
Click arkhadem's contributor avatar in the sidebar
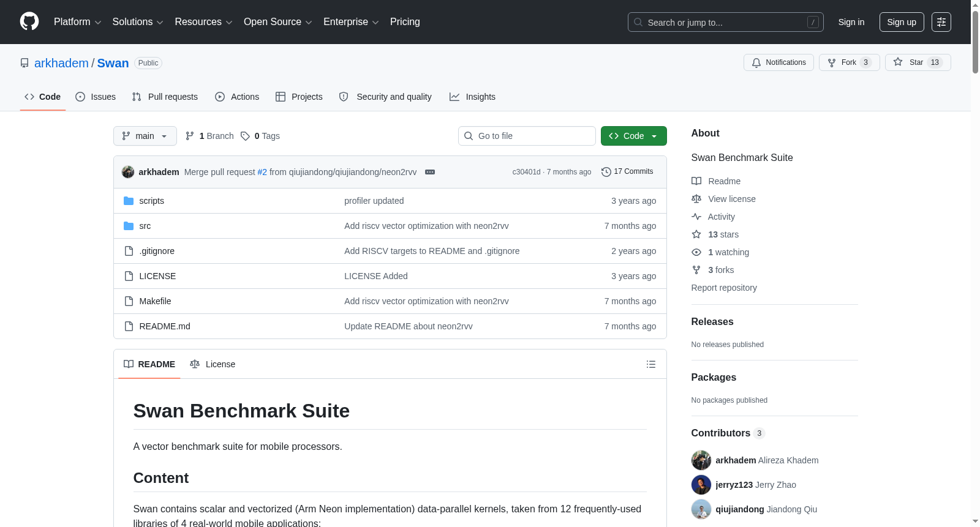coord(701,460)
